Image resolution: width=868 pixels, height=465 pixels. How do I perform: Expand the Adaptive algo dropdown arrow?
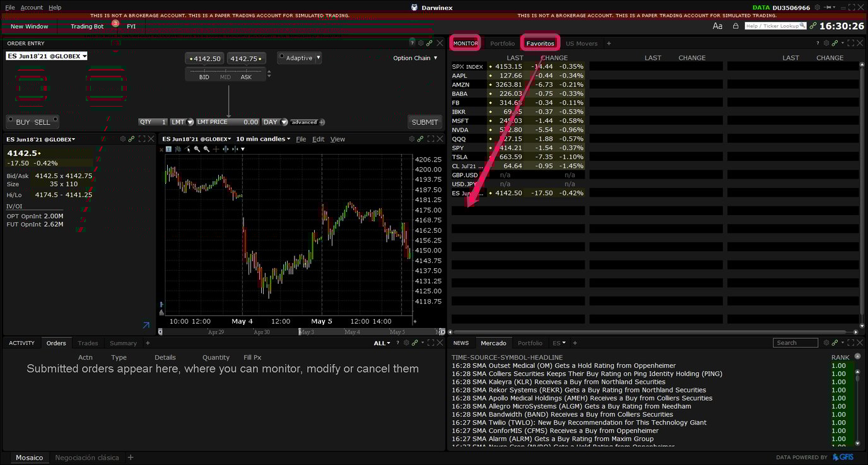pyautogui.click(x=318, y=57)
